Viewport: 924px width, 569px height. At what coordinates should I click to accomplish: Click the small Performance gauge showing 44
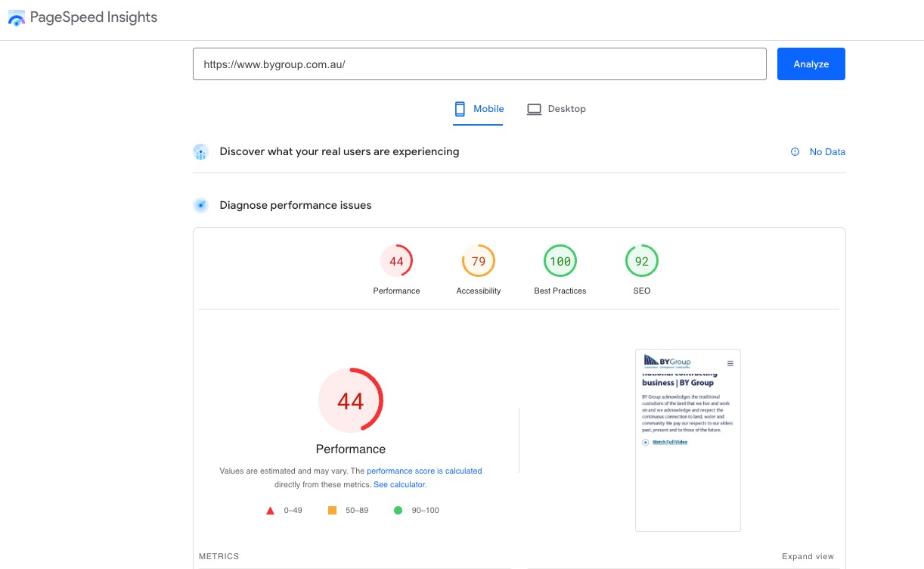point(396,262)
